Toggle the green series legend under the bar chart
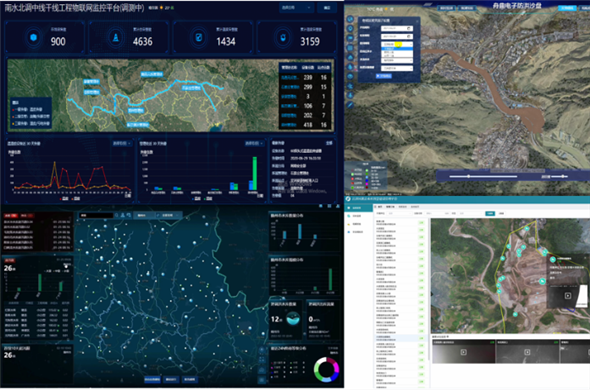 click(208, 198)
